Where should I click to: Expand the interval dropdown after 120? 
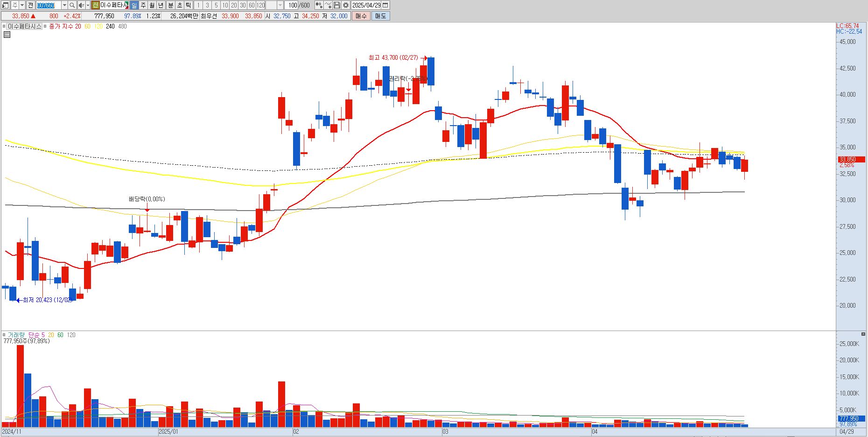point(280,5)
